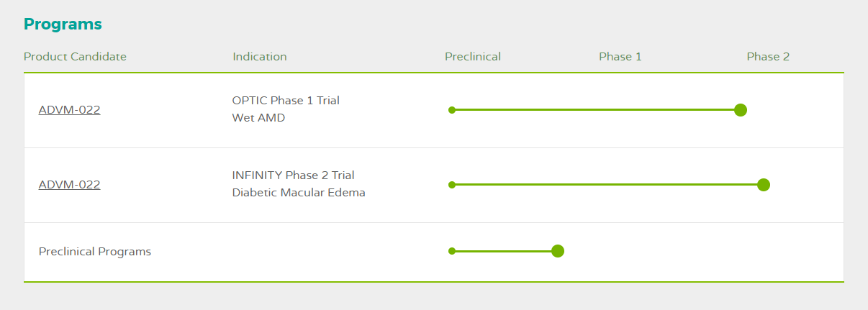Click the middle of the OPTIC progress line
This screenshot has width=868, height=310.
[596, 110]
